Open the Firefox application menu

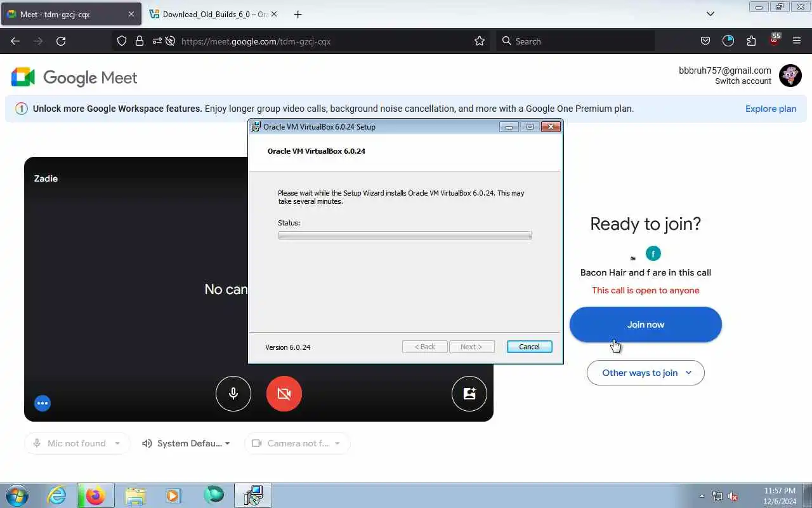click(797, 41)
